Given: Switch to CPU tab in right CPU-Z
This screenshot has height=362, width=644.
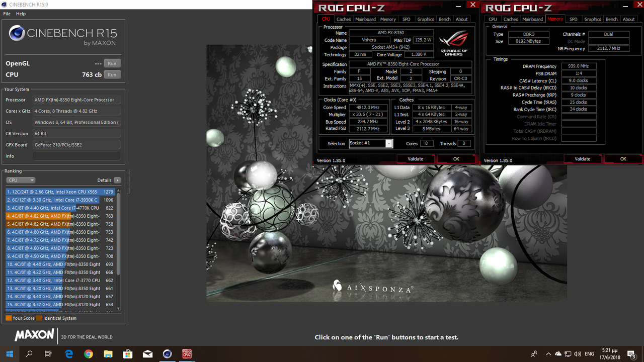Looking at the screenshot, I should click(493, 19).
